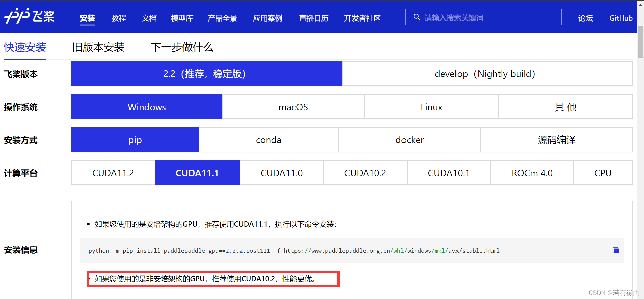
Task: Open 应用案例 in navigation bar
Action: click(x=268, y=18)
